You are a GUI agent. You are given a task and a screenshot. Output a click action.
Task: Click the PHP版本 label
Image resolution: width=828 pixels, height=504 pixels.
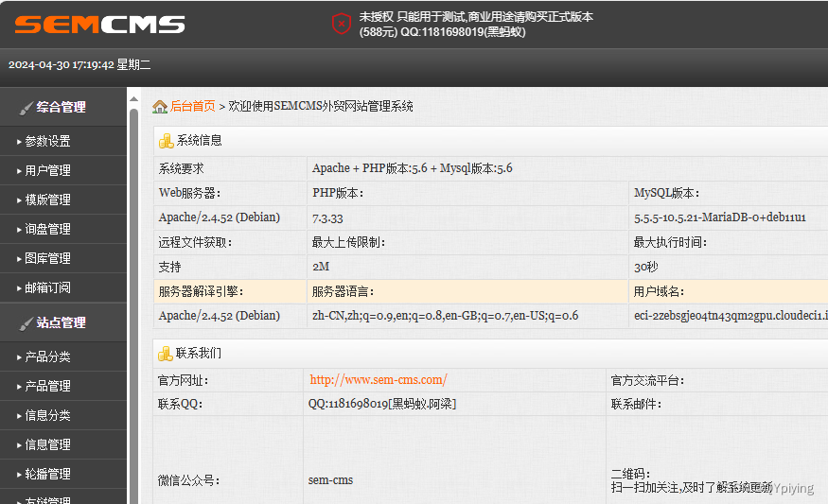[x=338, y=193]
